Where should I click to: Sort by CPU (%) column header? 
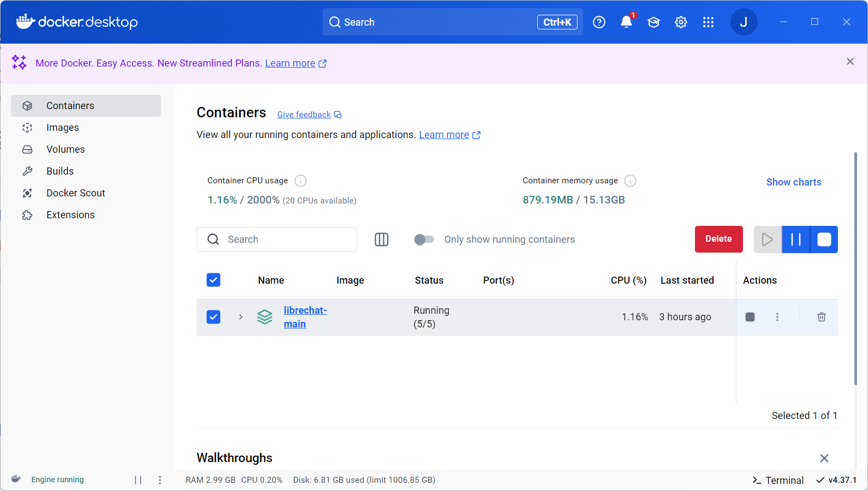[x=629, y=280]
